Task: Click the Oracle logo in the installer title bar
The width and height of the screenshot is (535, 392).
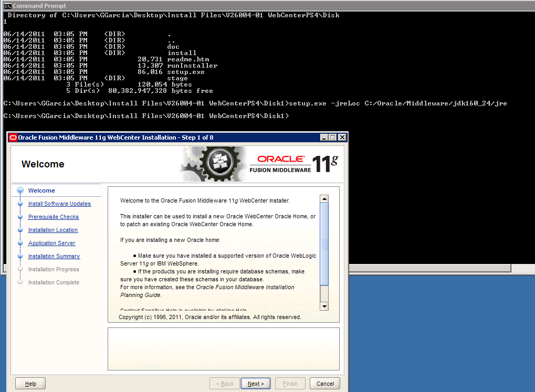Action: pyautogui.click(x=12, y=137)
